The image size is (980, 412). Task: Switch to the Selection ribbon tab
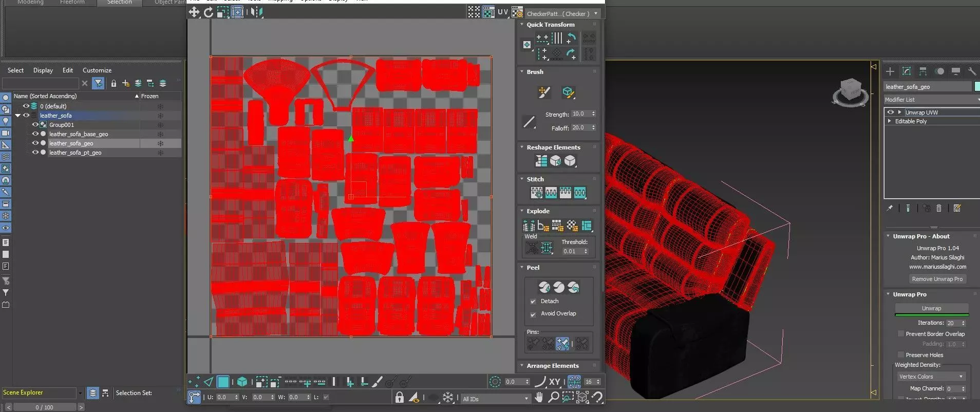(x=120, y=3)
